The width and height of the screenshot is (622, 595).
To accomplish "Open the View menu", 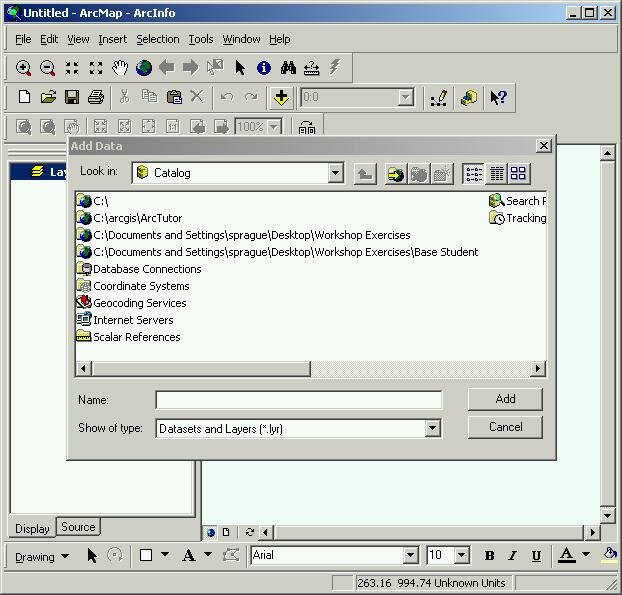I will click(78, 39).
